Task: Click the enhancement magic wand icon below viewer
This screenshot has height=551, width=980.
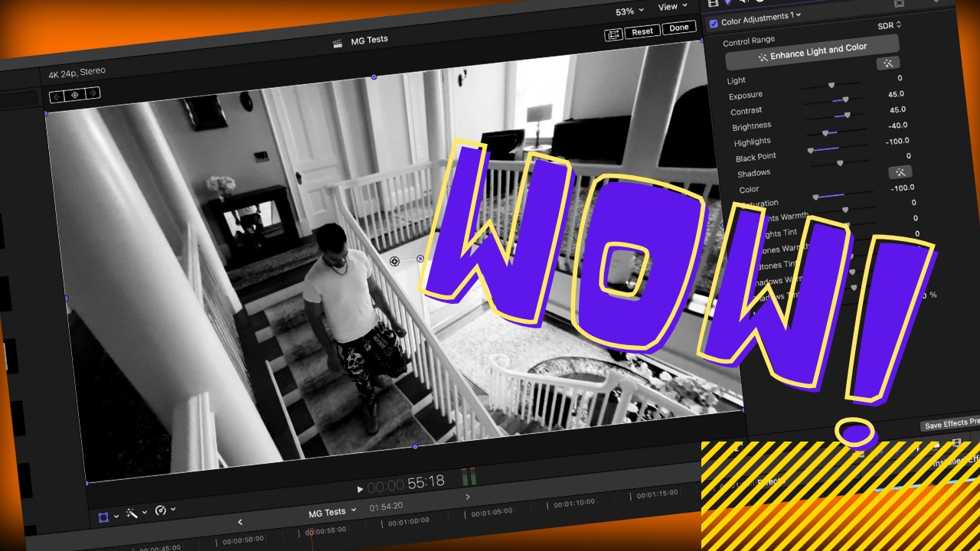Action: (131, 514)
